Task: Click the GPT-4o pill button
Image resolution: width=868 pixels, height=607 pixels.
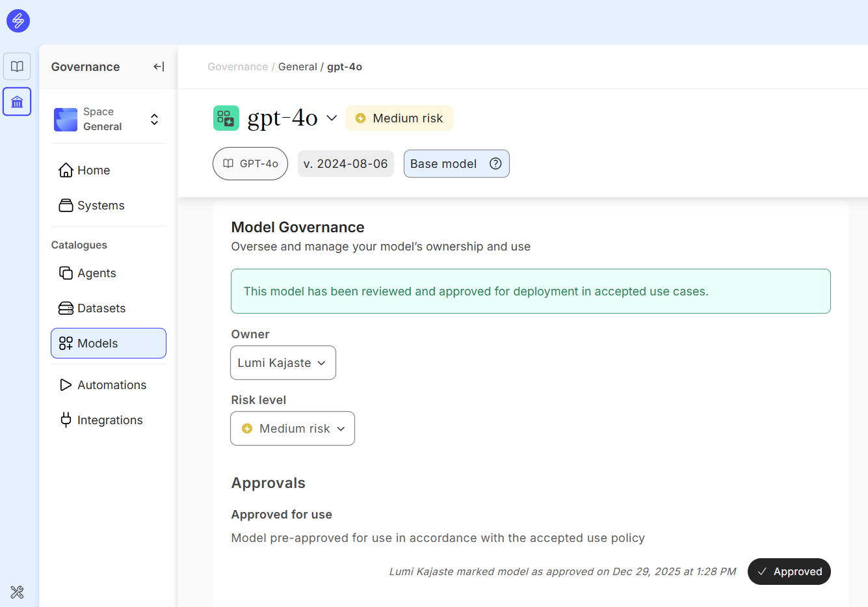Action: (250, 164)
